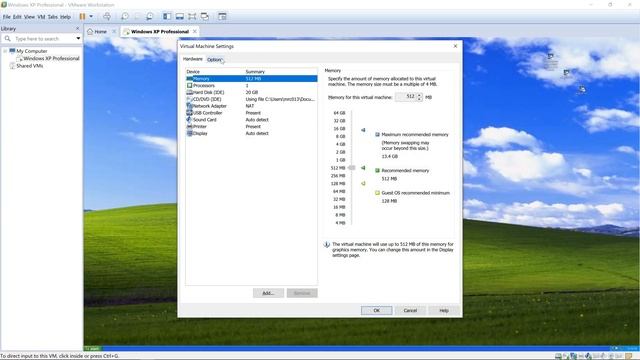The height and width of the screenshot is (360, 640).
Task: Increase memory with the up stepper arrow
Action: (419, 95)
